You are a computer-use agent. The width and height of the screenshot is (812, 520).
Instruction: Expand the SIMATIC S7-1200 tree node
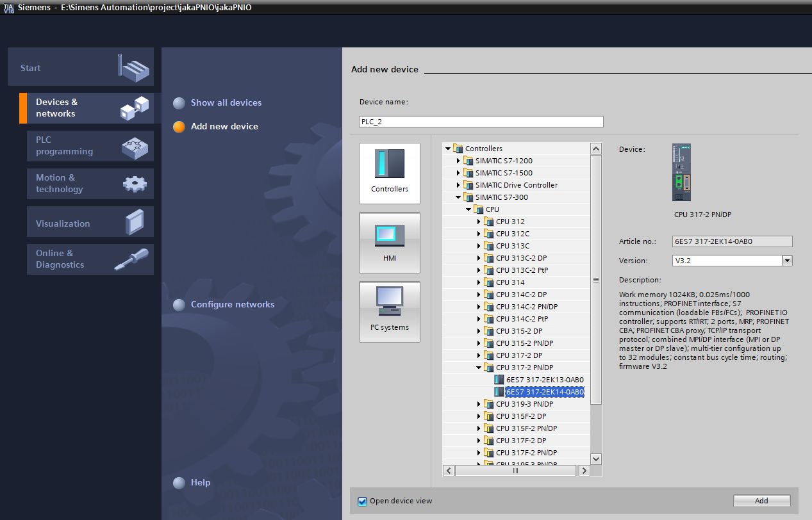[458, 161]
